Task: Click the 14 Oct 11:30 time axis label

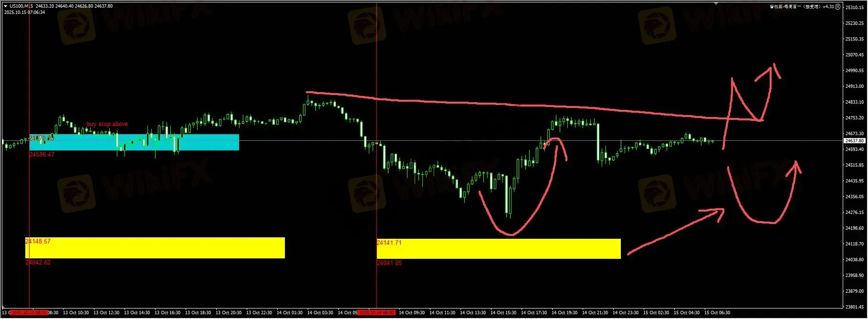Action: tap(442, 313)
